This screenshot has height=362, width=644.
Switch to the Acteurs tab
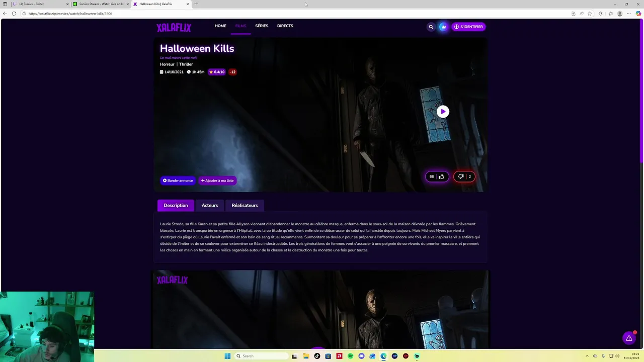point(210,205)
